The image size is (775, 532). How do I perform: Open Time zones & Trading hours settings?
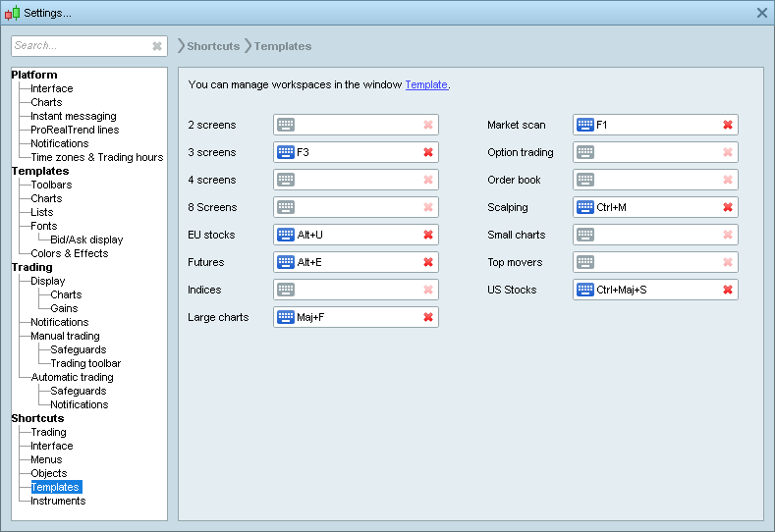[96, 157]
